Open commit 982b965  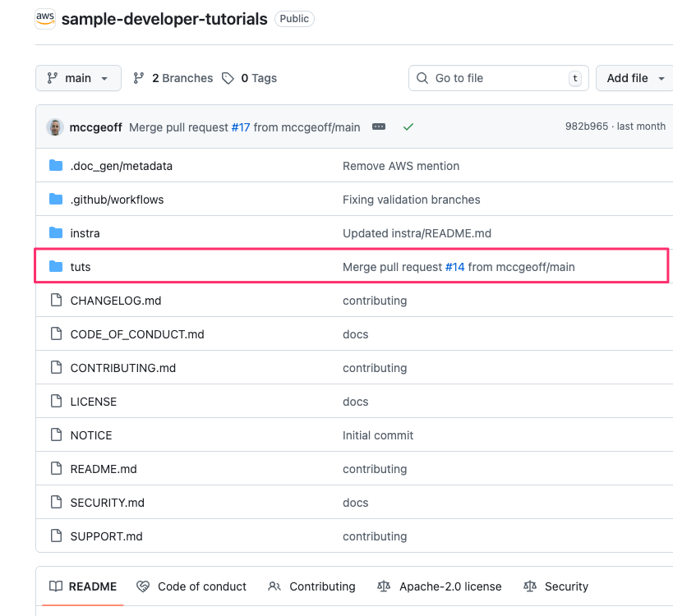[586, 126]
